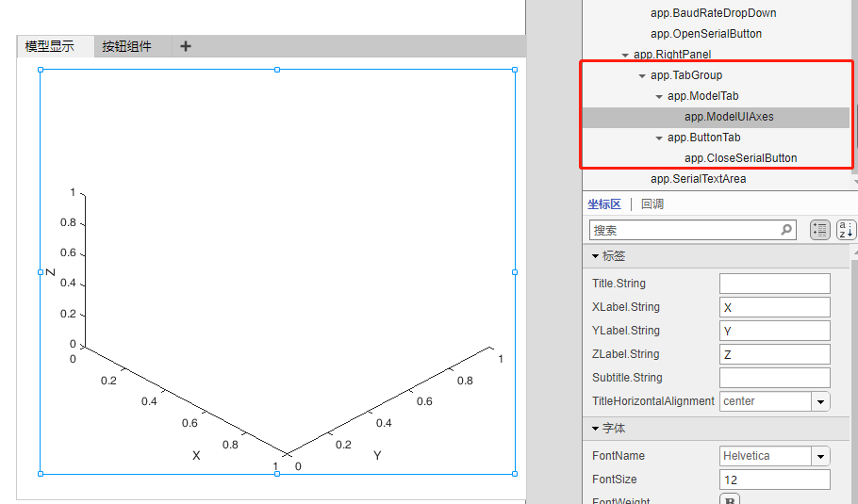Collapse the app.ModelTab node
This screenshot has height=504, width=858.
pyautogui.click(x=659, y=97)
